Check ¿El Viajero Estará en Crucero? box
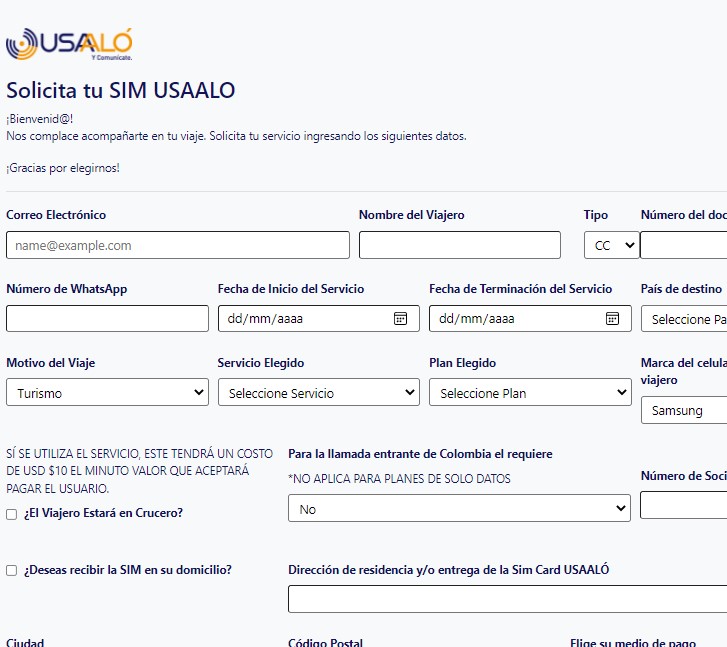 12,514
